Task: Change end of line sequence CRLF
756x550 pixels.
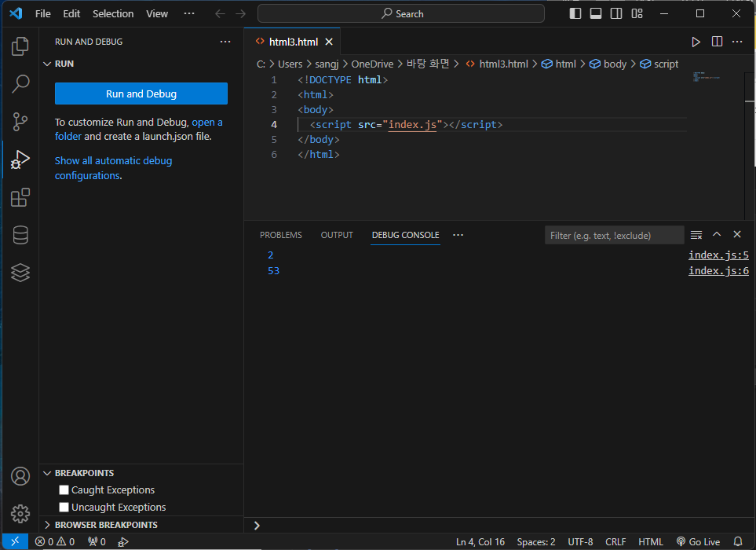Action: pyautogui.click(x=615, y=542)
